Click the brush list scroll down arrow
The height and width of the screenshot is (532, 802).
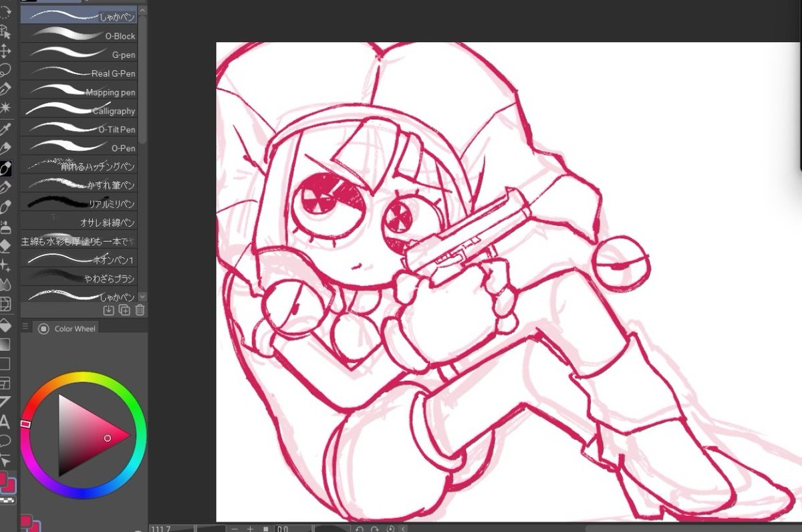click(142, 296)
